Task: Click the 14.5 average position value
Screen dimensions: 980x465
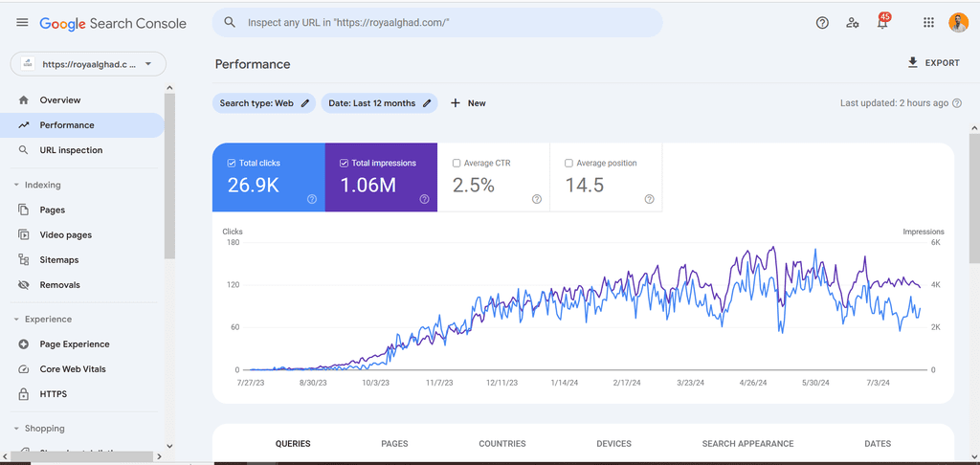Action: [x=585, y=185]
